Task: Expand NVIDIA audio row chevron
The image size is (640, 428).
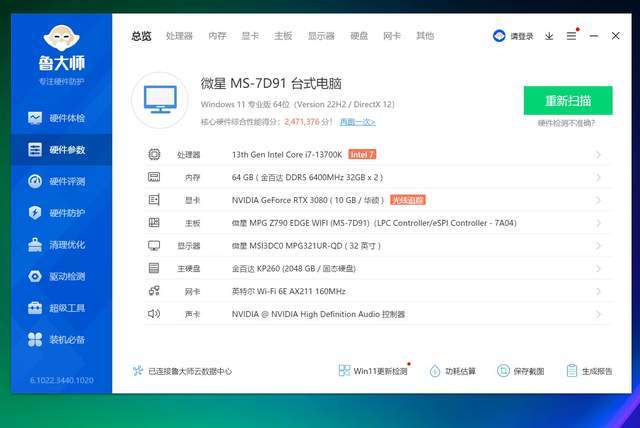Action: click(598, 314)
